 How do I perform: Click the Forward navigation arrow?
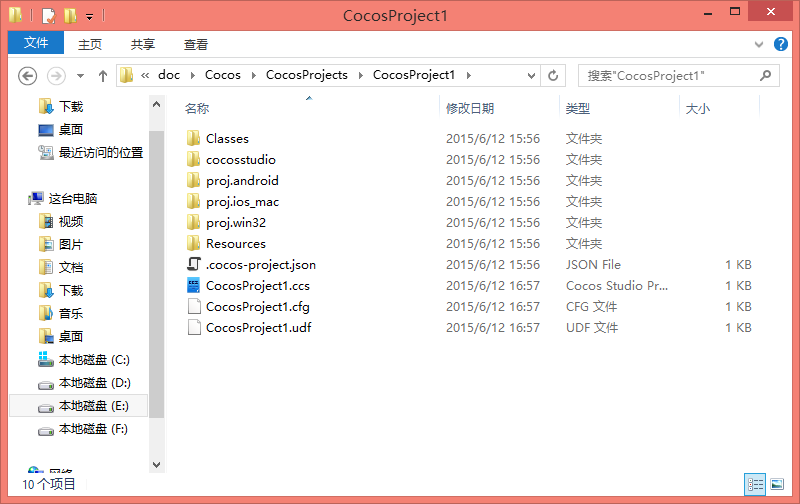(x=56, y=76)
